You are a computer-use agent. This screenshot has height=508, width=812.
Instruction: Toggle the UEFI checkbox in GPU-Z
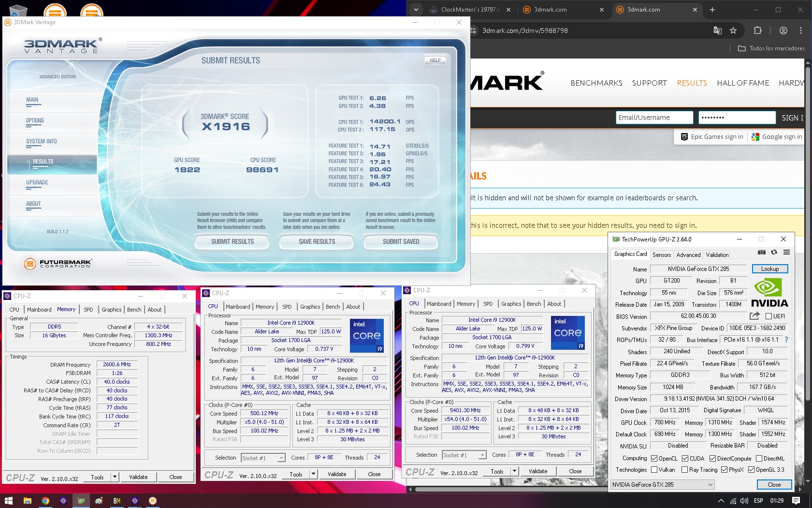[768, 316]
